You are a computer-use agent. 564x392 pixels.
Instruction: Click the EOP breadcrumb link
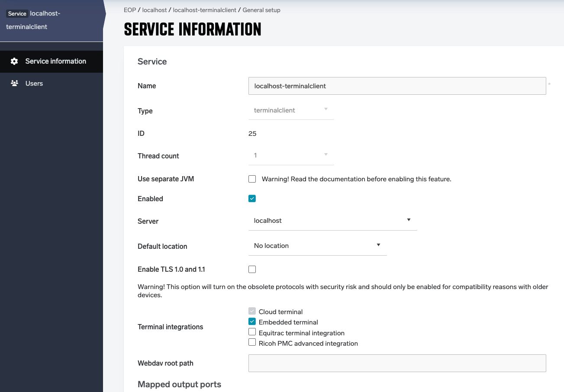[x=129, y=10]
